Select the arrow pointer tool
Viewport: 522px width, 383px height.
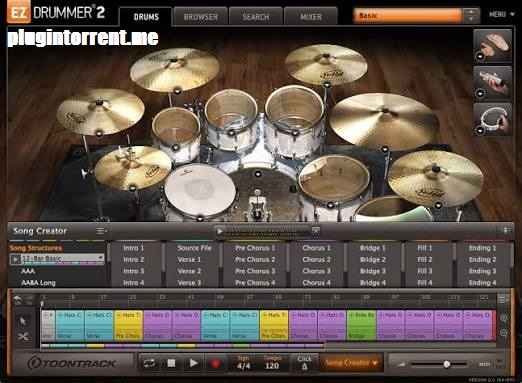coord(23,321)
